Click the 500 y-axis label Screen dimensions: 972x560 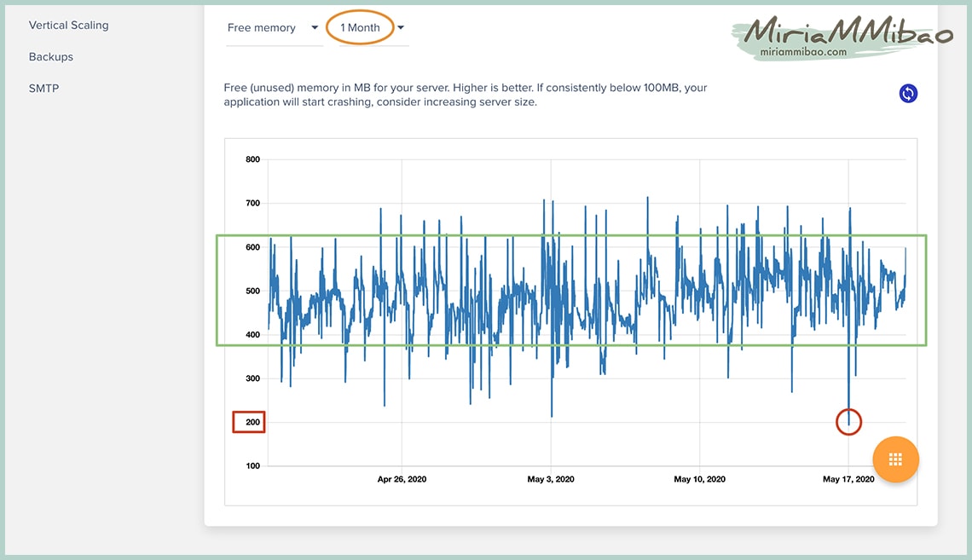tap(253, 291)
